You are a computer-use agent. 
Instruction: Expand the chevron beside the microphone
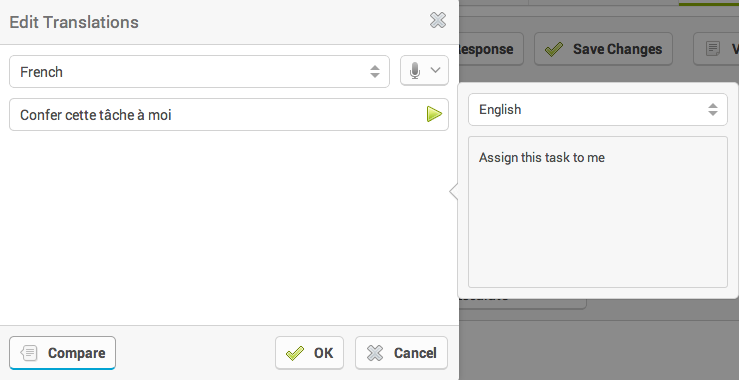pos(435,70)
